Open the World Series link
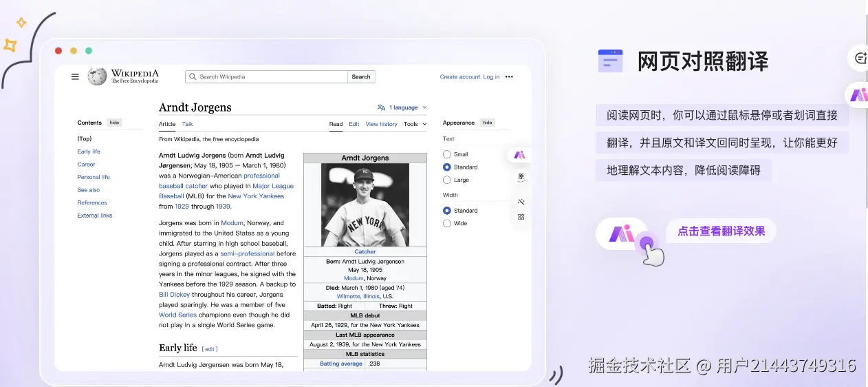The height and width of the screenshot is (387, 868). tap(177, 315)
